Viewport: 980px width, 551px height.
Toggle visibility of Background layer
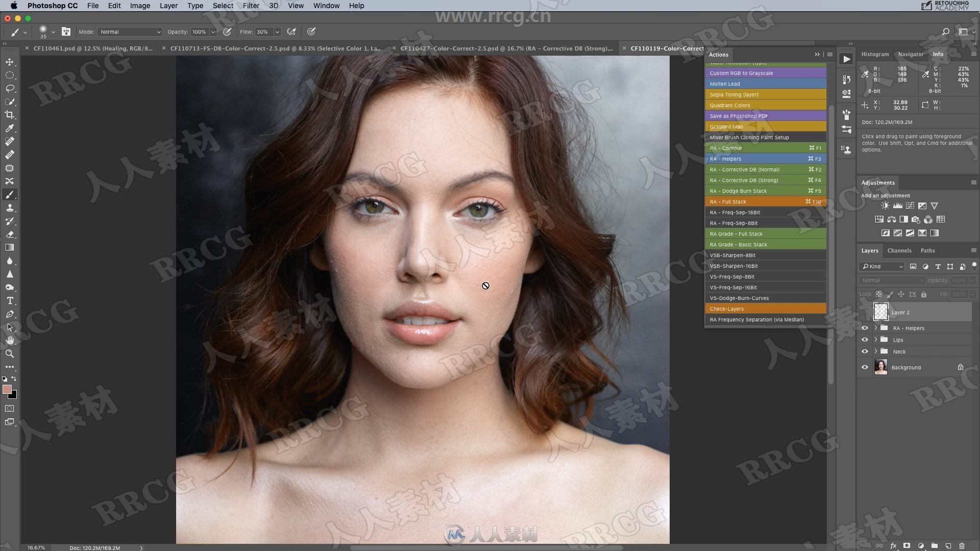864,367
